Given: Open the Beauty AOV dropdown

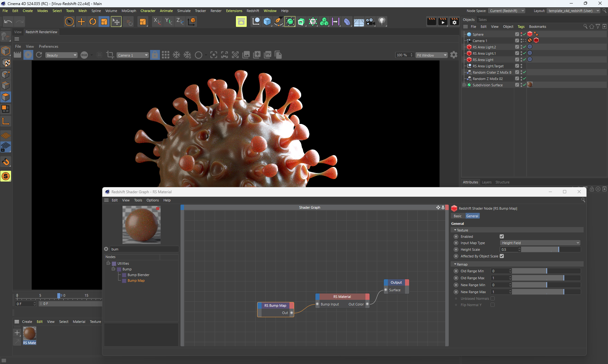Looking at the screenshot, I should coord(61,55).
